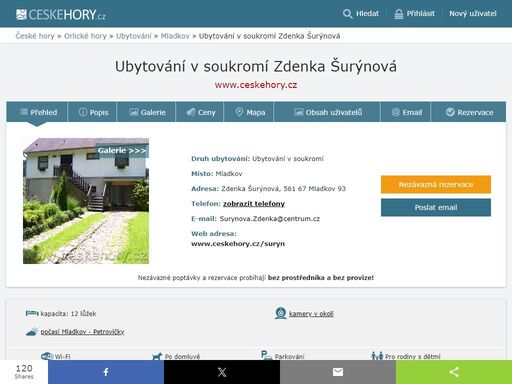Open the house photo gallery thumbnail

pos(86,201)
